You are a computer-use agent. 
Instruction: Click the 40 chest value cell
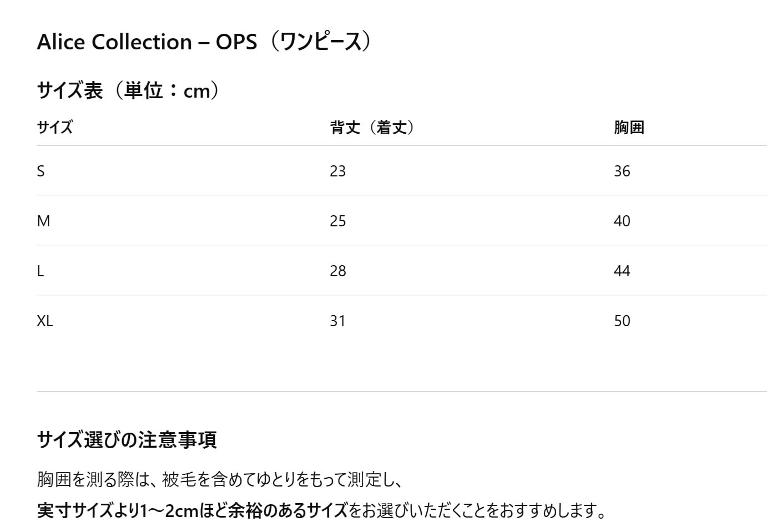coord(622,221)
